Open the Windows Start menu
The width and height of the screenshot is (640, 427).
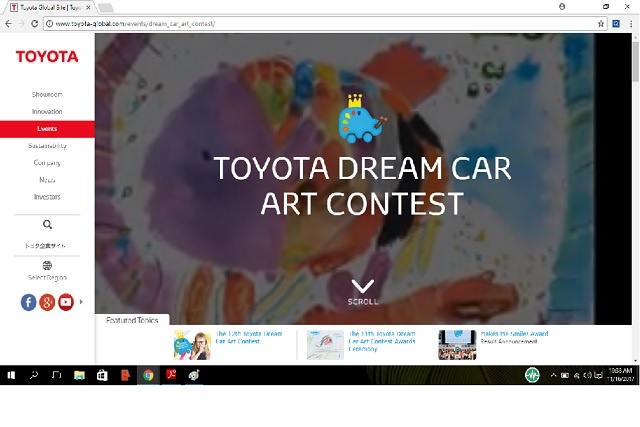[11, 375]
